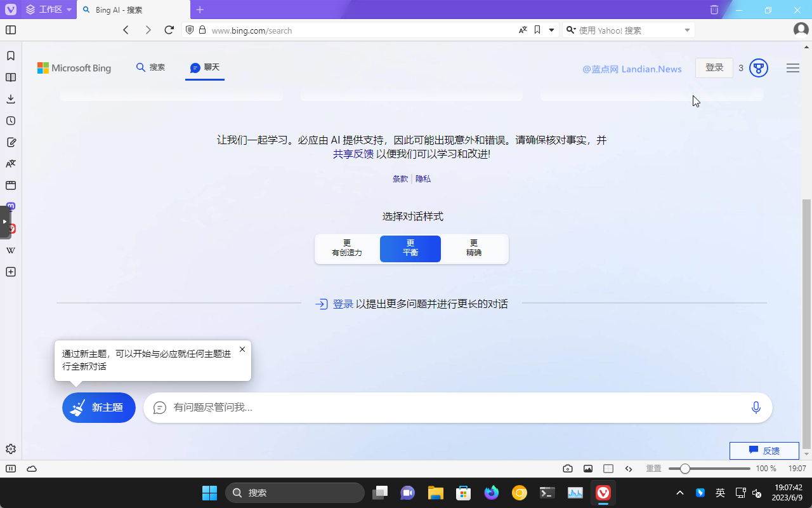Open the tracker blocker shield

click(x=189, y=30)
